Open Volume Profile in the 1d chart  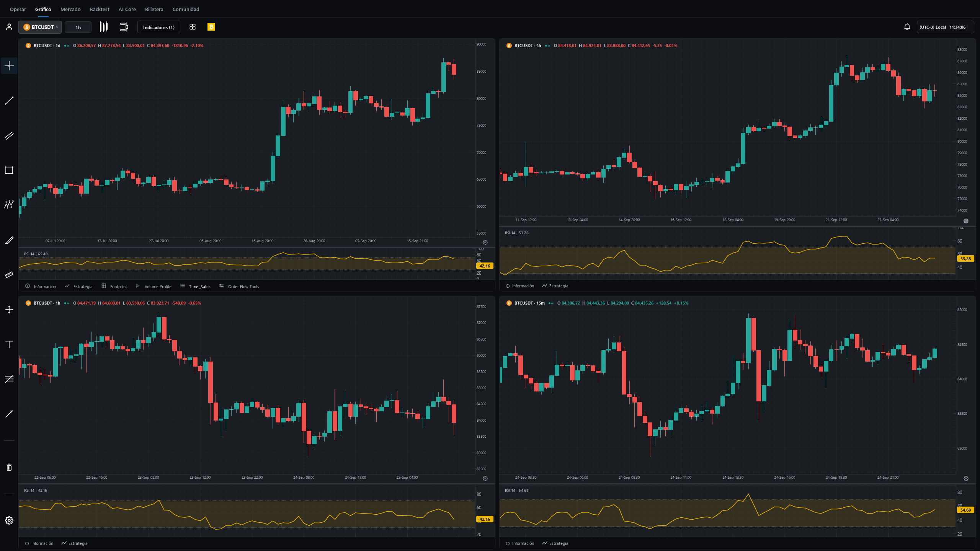pyautogui.click(x=154, y=286)
